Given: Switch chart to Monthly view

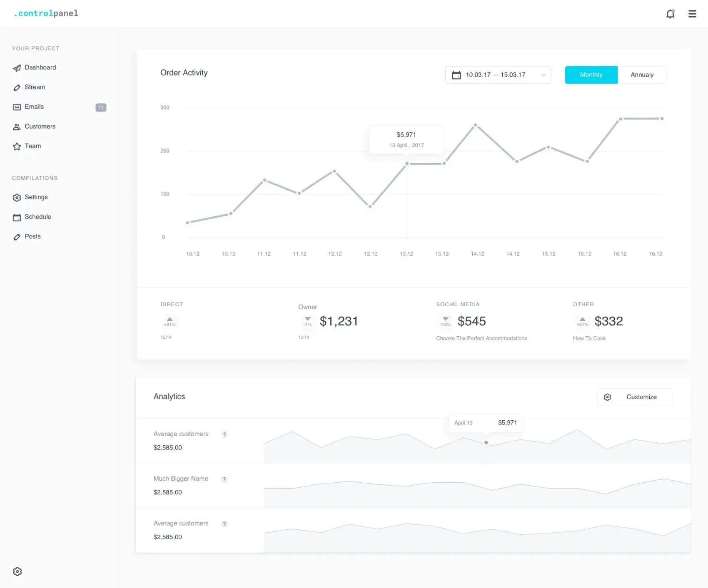Looking at the screenshot, I should point(591,75).
